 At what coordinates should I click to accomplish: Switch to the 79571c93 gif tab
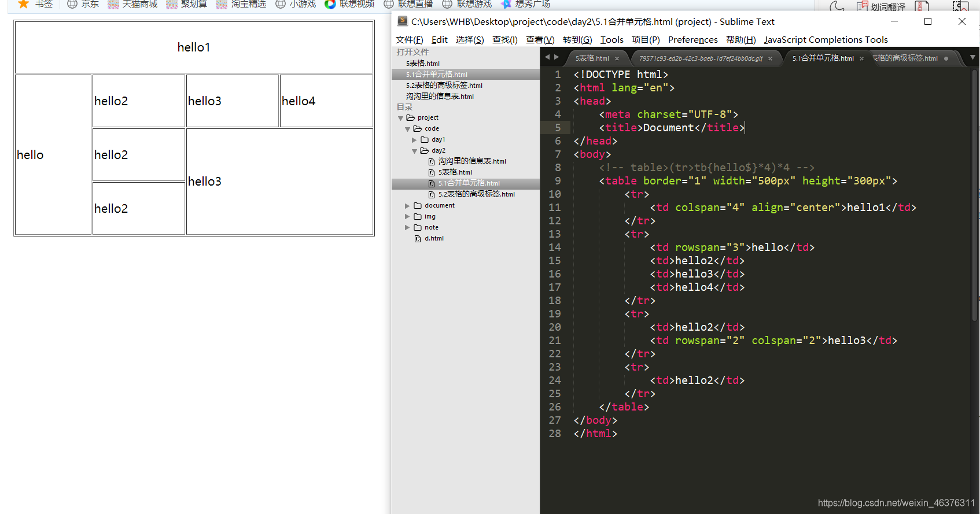click(x=701, y=58)
